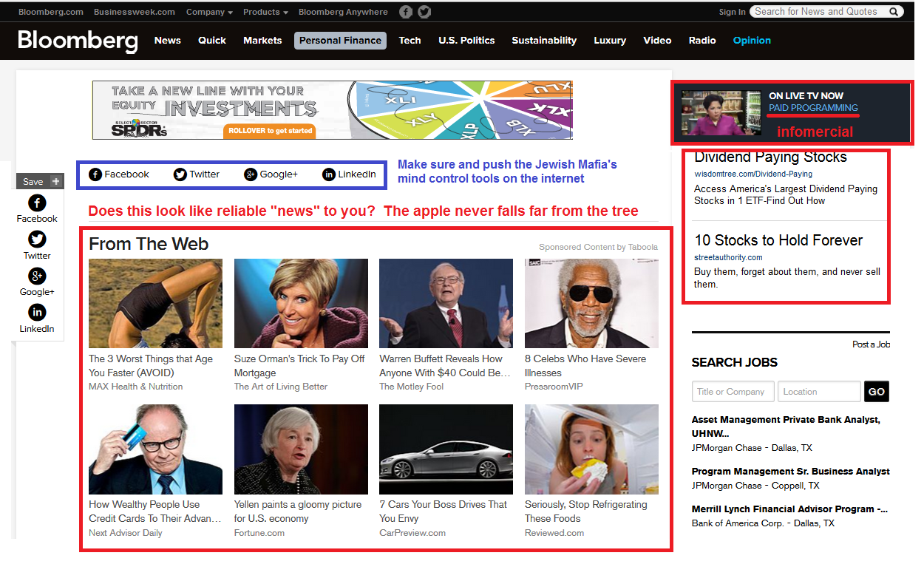Click the Suze Orman's Trick headline
924x581 pixels.
pos(299,366)
